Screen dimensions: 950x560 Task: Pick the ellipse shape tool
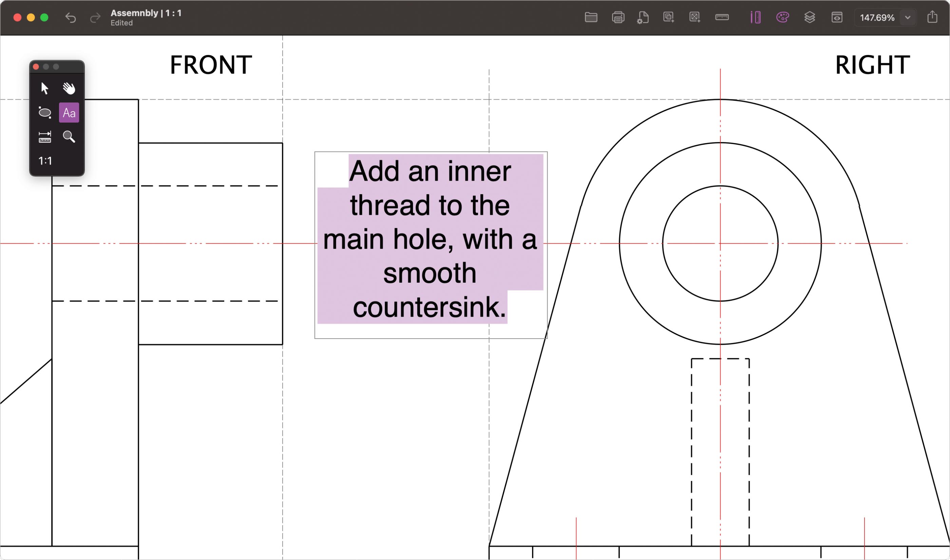(x=44, y=113)
